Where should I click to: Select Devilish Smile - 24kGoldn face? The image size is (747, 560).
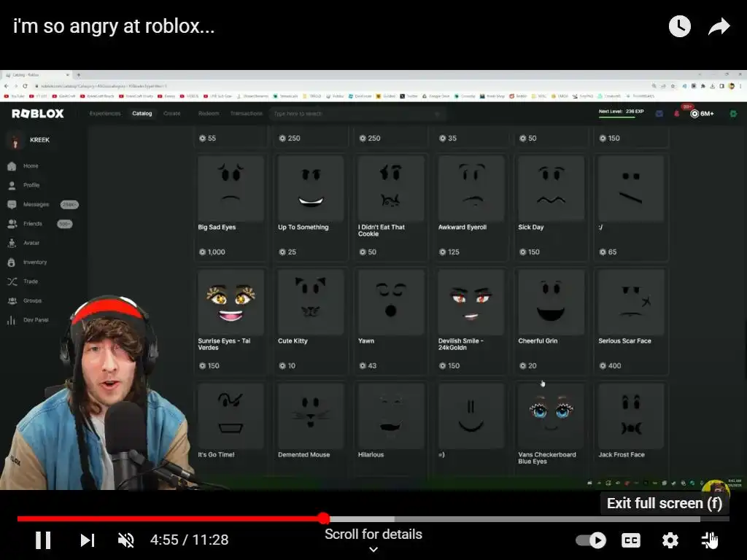click(471, 303)
